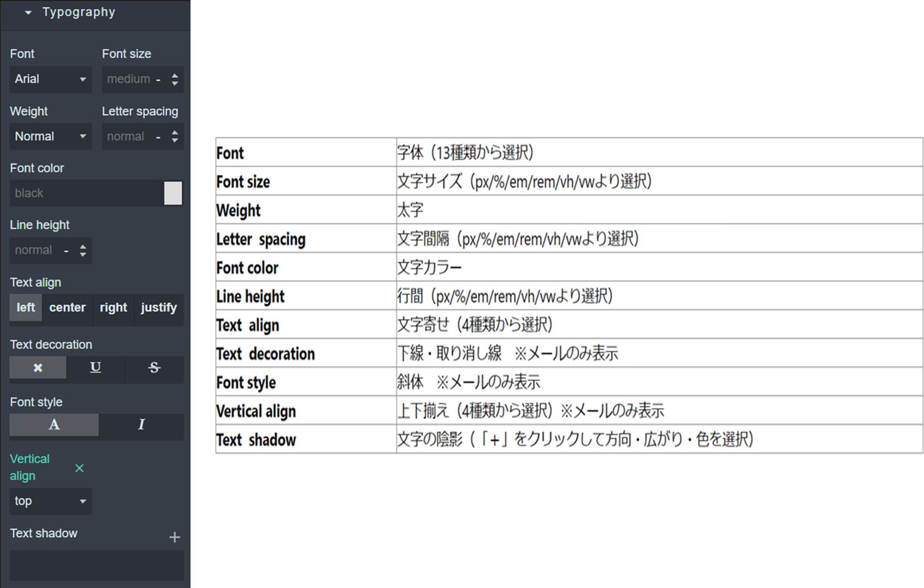Click the Font size input field
The height and width of the screenshot is (588, 924).
(129, 79)
